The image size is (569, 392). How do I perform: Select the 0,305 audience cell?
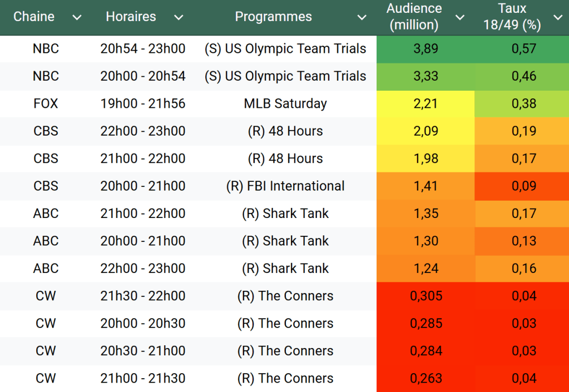tap(425, 296)
